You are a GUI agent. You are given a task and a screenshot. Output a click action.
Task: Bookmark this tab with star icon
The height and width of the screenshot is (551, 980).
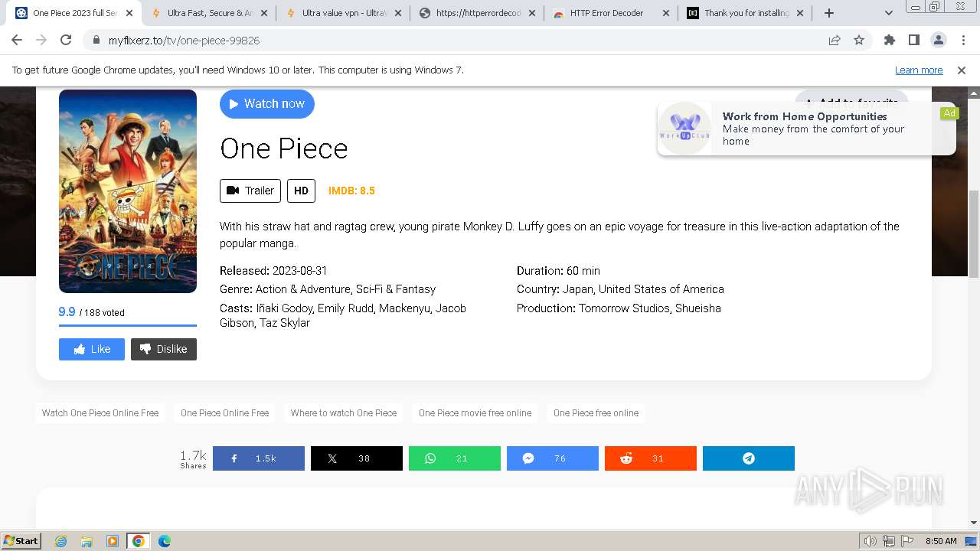coord(859,41)
